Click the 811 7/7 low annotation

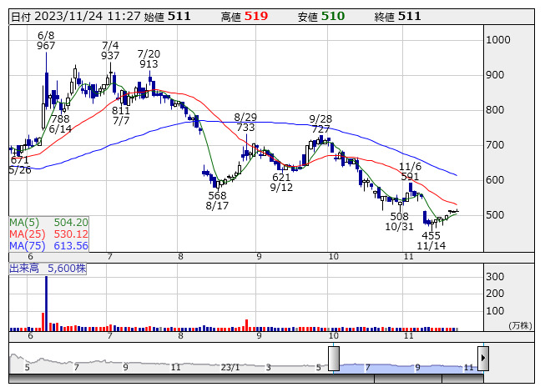click(x=121, y=116)
